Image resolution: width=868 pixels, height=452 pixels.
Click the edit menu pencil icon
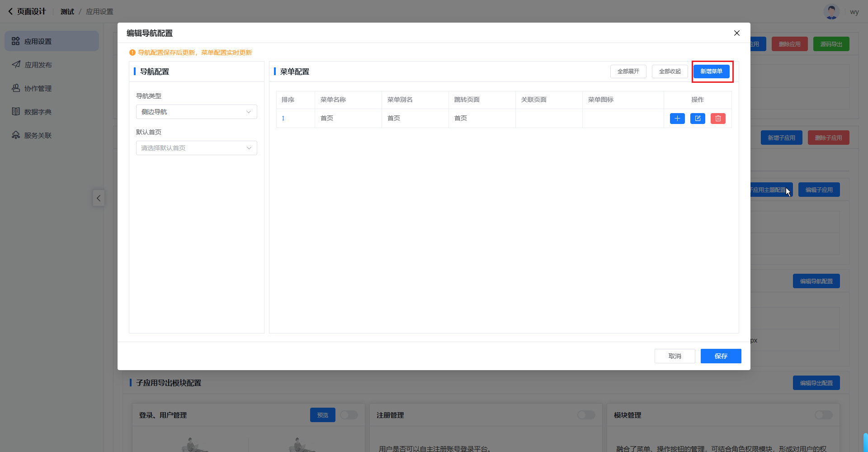pyautogui.click(x=698, y=119)
